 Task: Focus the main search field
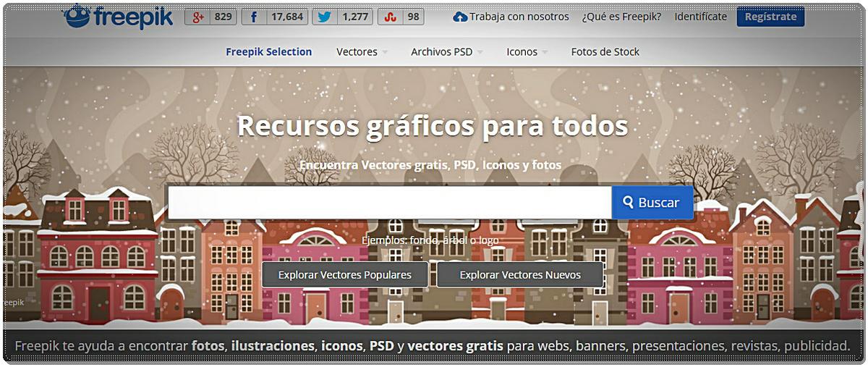[x=390, y=203]
